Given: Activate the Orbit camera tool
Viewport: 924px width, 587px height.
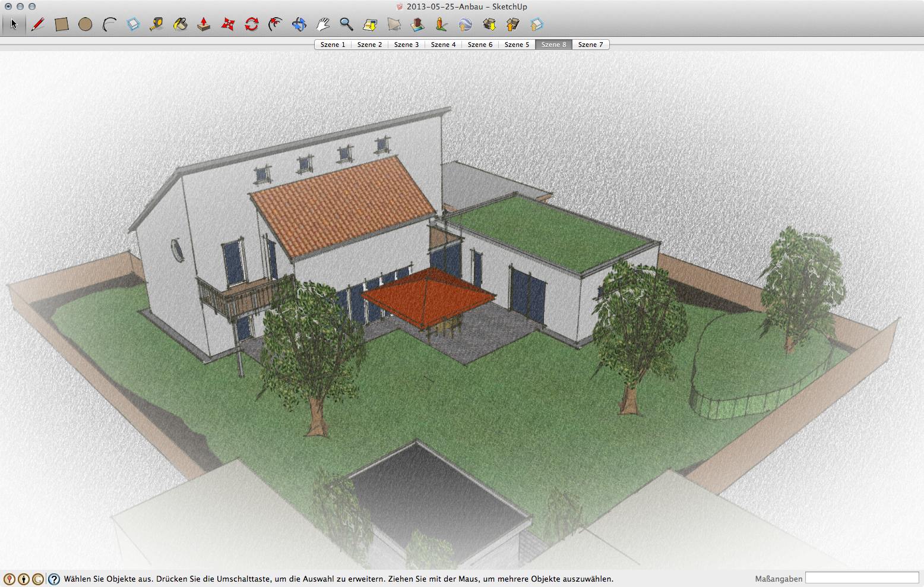Looking at the screenshot, I should tap(299, 24).
